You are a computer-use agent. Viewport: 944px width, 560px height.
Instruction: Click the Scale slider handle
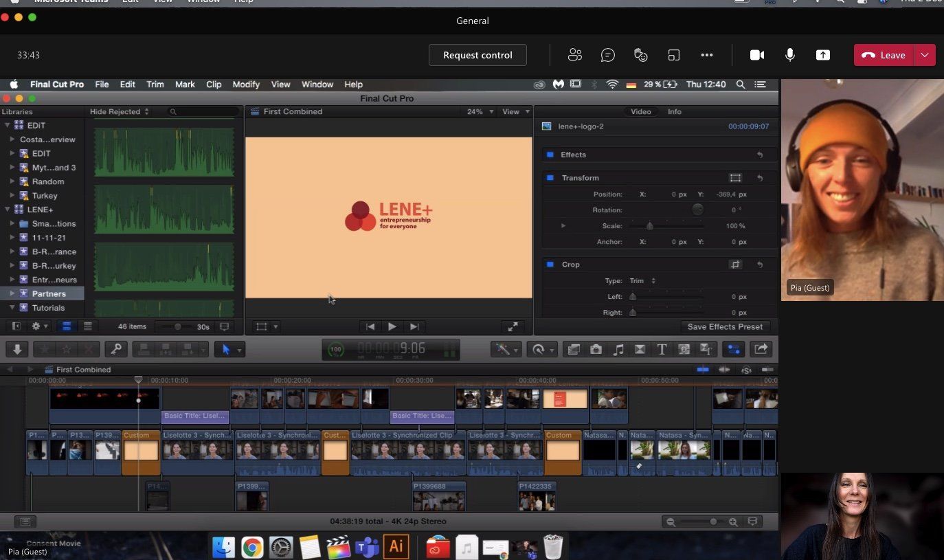pyautogui.click(x=649, y=226)
